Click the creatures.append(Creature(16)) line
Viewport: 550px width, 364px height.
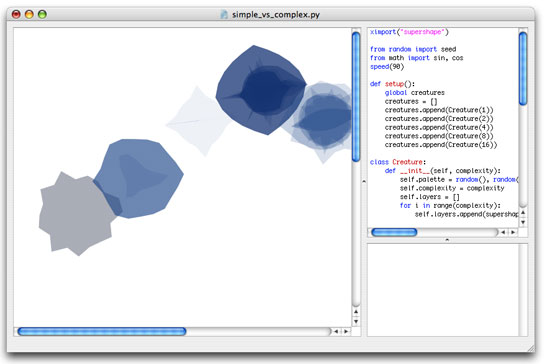tap(441, 144)
